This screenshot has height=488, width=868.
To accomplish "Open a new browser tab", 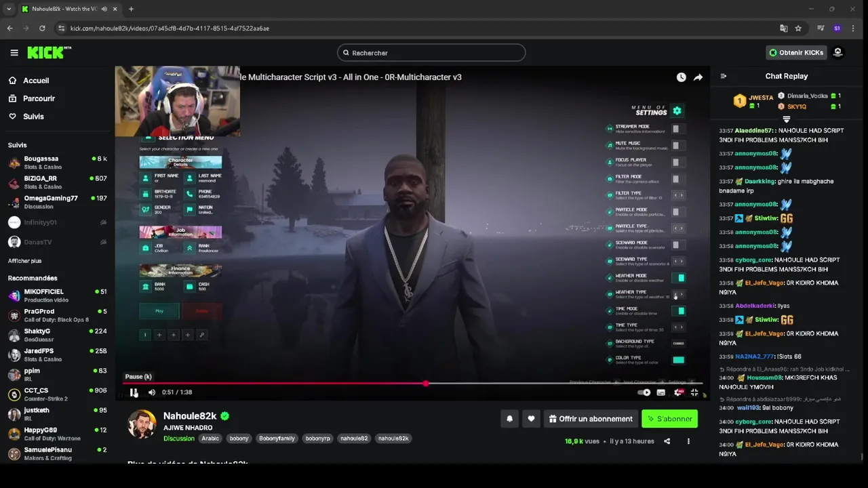I will click(131, 9).
